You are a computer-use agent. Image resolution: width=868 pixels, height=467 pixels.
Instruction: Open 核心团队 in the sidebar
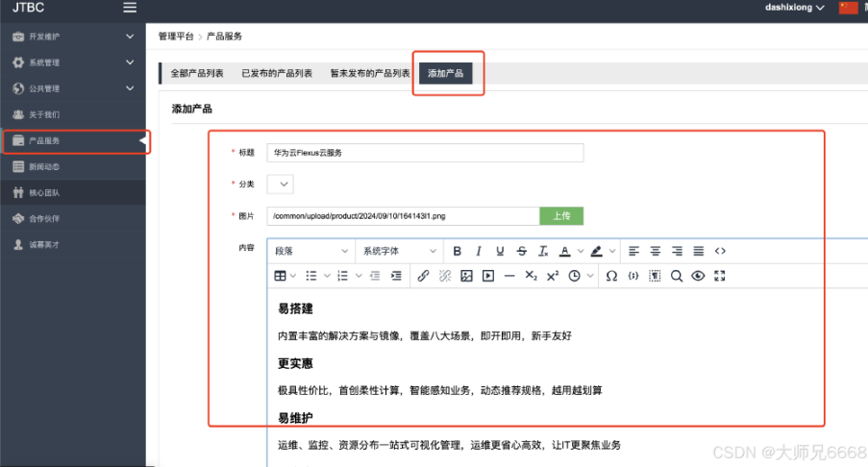pos(73,192)
